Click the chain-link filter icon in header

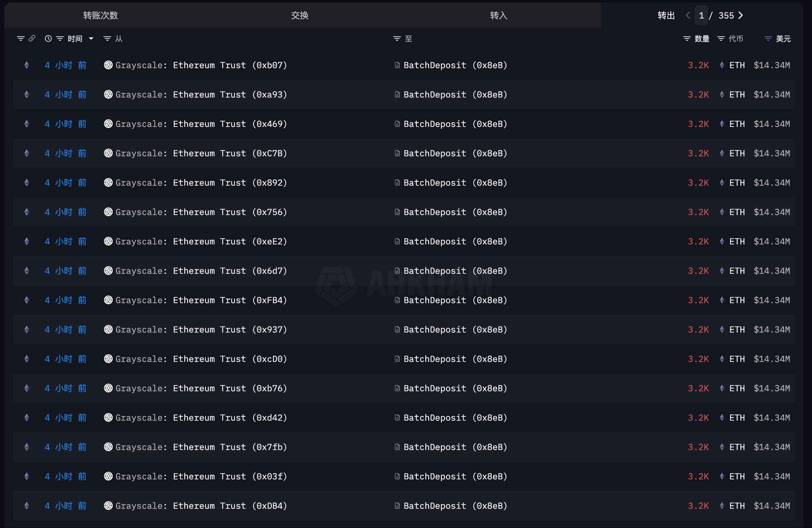tap(32, 38)
